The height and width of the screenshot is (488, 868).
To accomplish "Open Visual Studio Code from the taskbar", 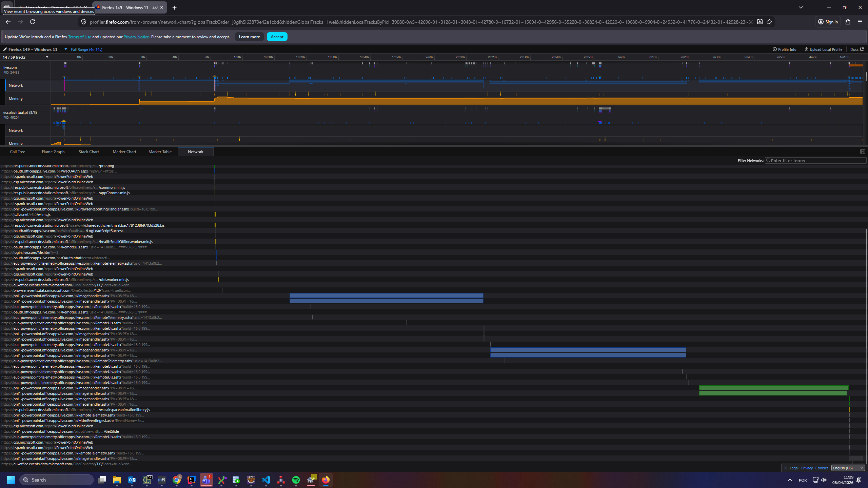I will click(266, 480).
